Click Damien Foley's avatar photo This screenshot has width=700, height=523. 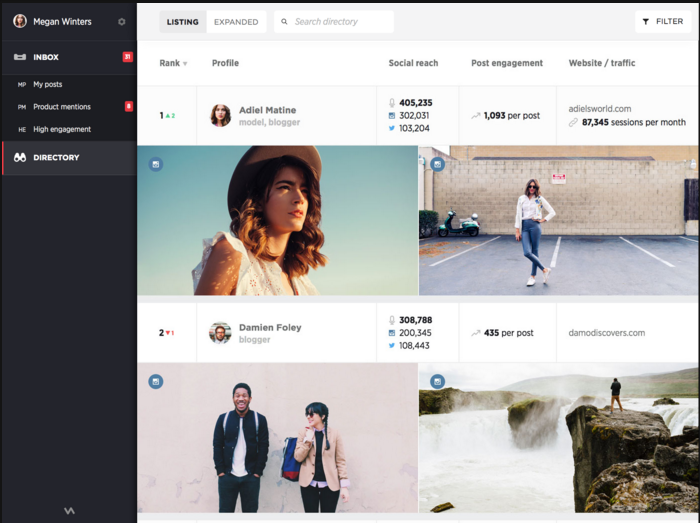click(220, 332)
